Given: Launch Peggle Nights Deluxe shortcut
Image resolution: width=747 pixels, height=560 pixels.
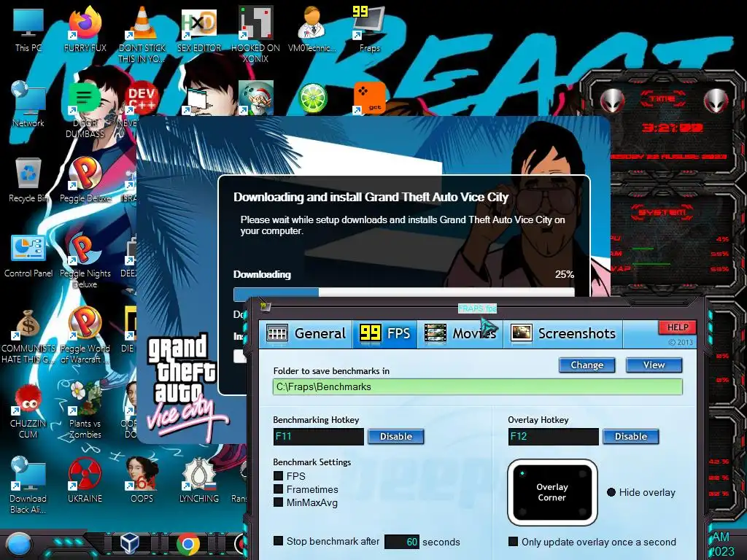Looking at the screenshot, I should (85, 260).
